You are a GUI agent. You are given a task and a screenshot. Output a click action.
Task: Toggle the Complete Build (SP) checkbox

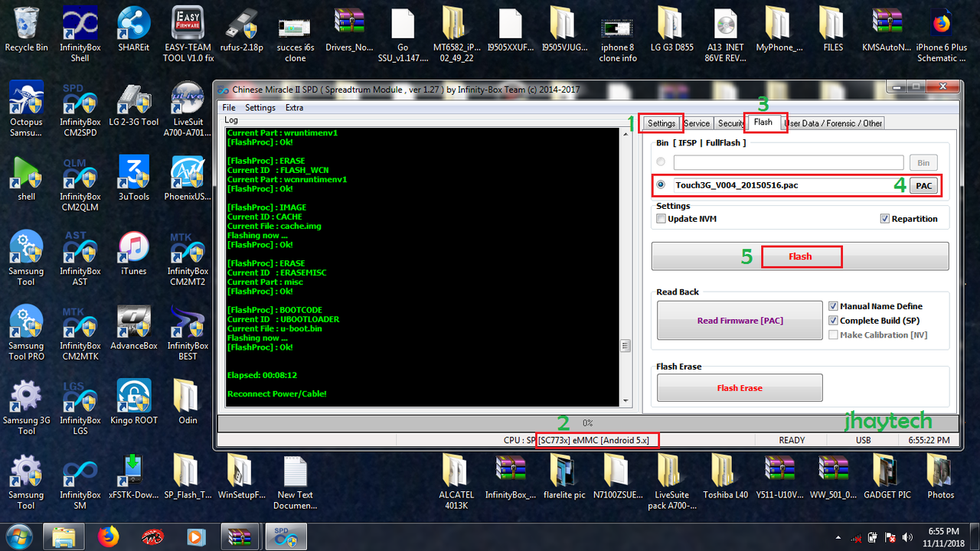(834, 321)
